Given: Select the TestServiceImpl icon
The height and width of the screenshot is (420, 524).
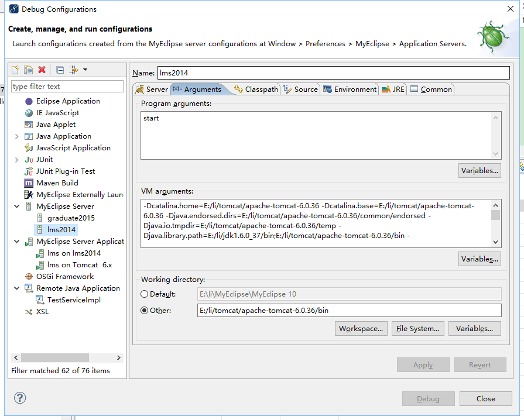Looking at the screenshot, I should coord(40,300).
